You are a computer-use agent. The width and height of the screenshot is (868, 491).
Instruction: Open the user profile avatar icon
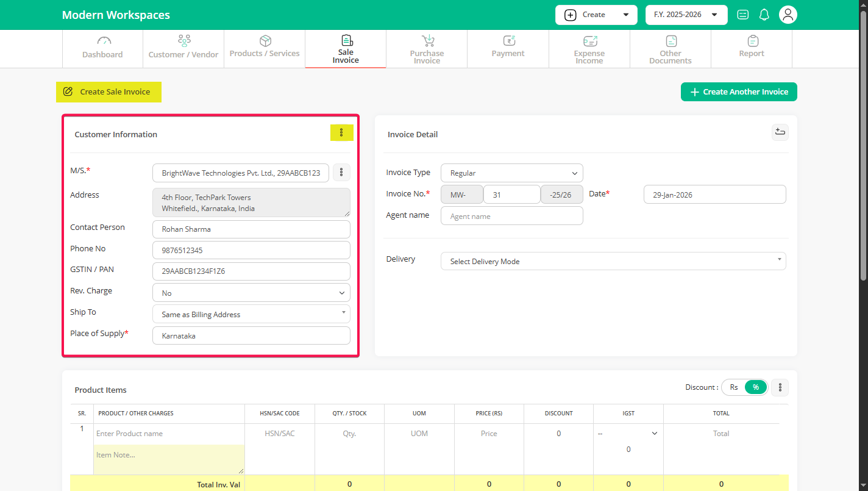tap(788, 15)
